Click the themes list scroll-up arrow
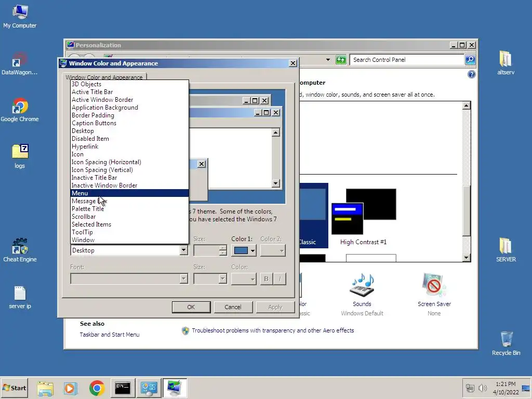The height and width of the screenshot is (399, 532). 467,105
